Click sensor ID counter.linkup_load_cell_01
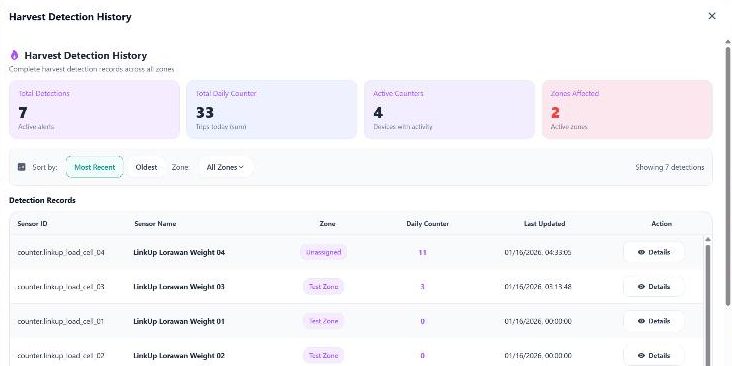Viewport: 732px width, 366px height. 61,321
